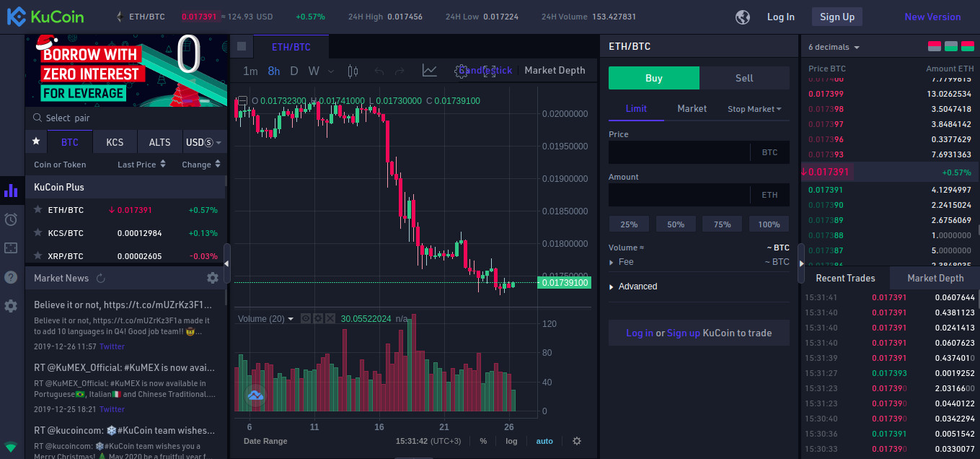Toggle auto scale on chart
Screen dimensions: 980x459
544,441
